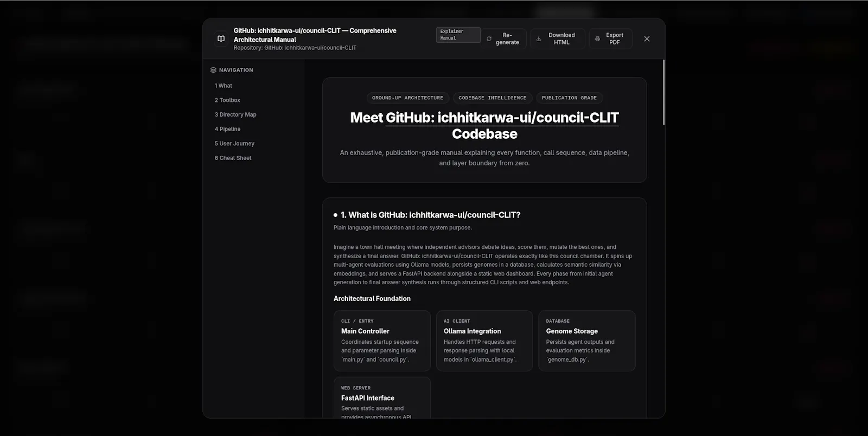Navigate to '5 User Journey'
The image size is (868, 436).
click(234, 144)
